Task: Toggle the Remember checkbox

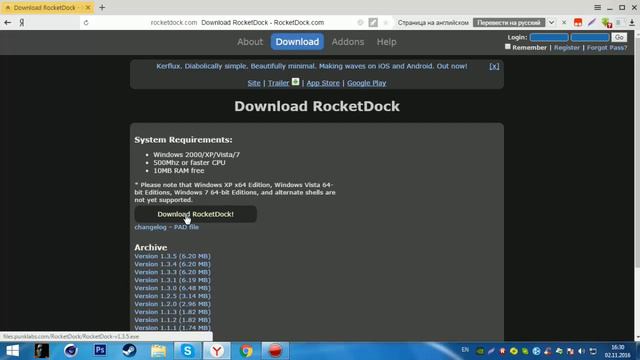Action: 507,47
